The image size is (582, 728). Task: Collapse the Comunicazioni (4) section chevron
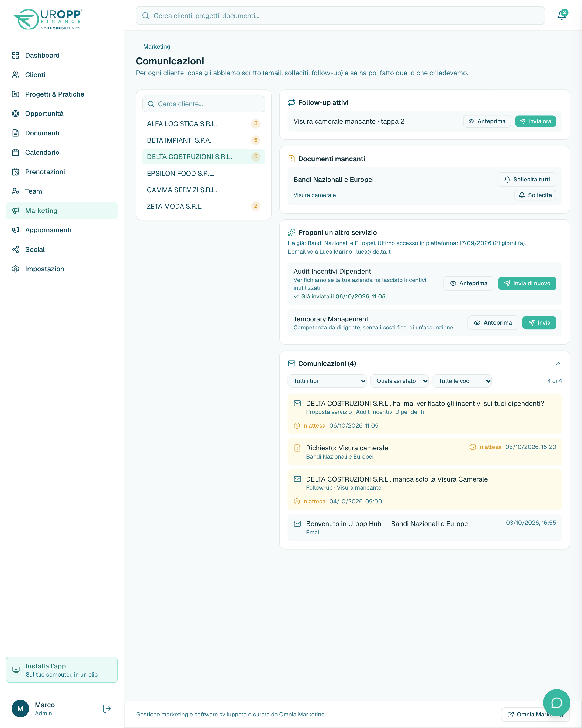coord(558,364)
